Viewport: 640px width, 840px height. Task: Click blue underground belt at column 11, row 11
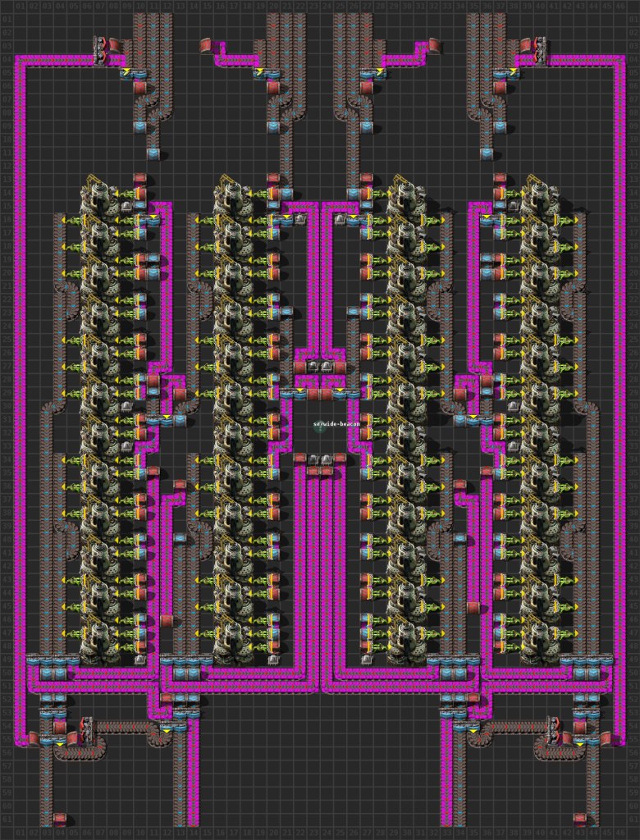(153, 154)
